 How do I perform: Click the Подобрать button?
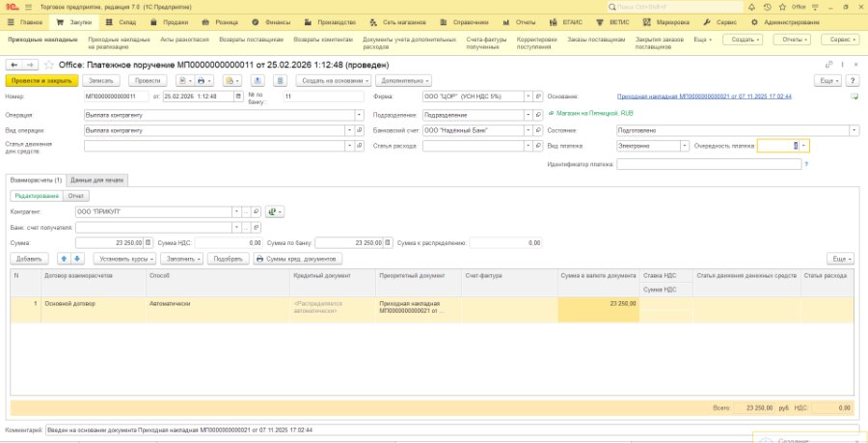(228, 259)
